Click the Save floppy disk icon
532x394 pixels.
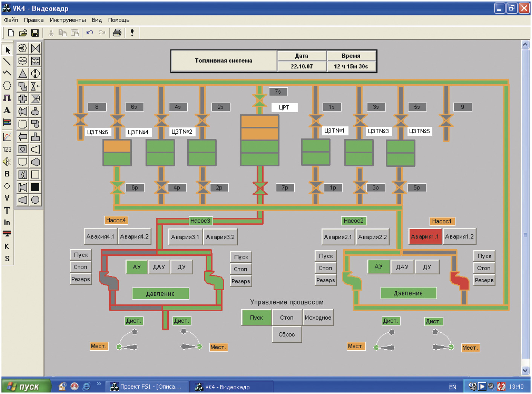pyautogui.click(x=35, y=33)
